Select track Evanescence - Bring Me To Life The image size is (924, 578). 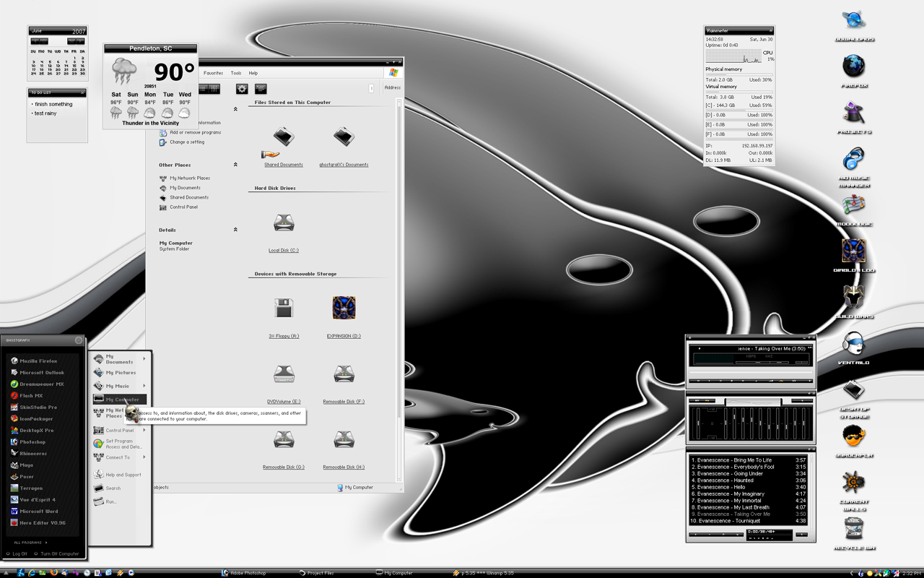(748, 460)
